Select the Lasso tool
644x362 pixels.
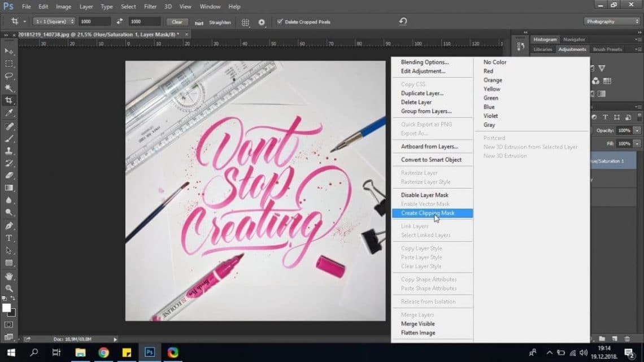pyautogui.click(x=9, y=76)
